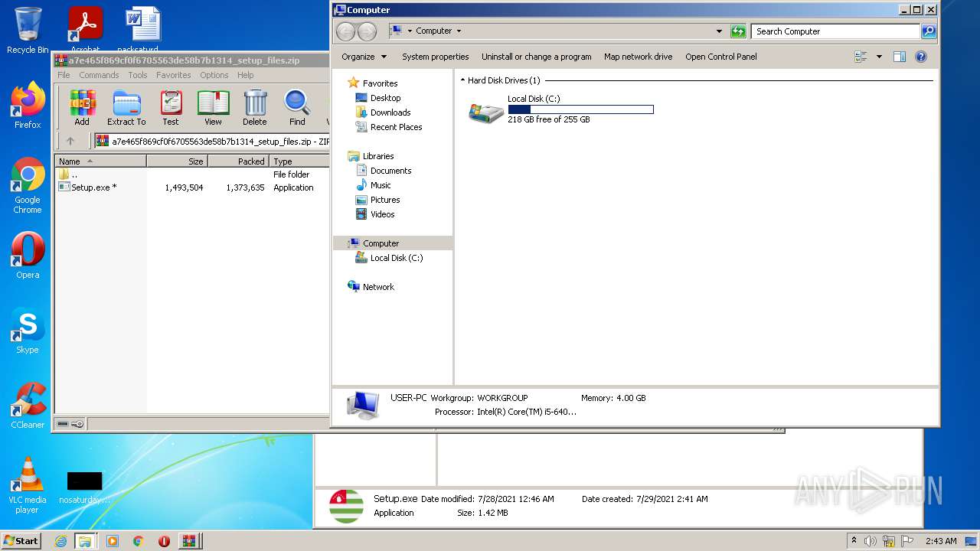
Task: Click the refresh button beside address bar
Action: (738, 31)
